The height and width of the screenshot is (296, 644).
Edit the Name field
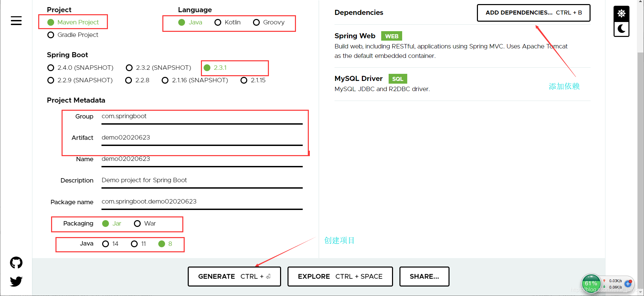coord(202,159)
